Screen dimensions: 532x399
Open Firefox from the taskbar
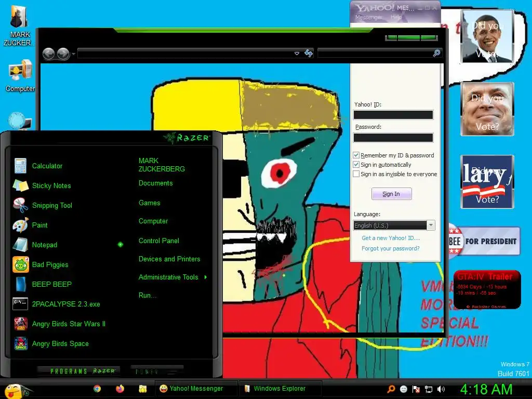pos(120,389)
